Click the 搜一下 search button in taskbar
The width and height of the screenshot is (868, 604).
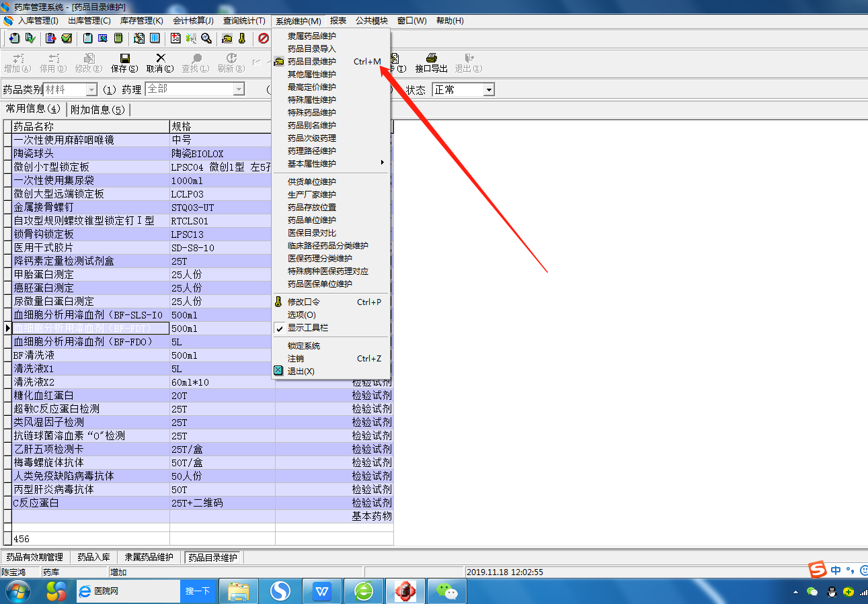tap(198, 591)
